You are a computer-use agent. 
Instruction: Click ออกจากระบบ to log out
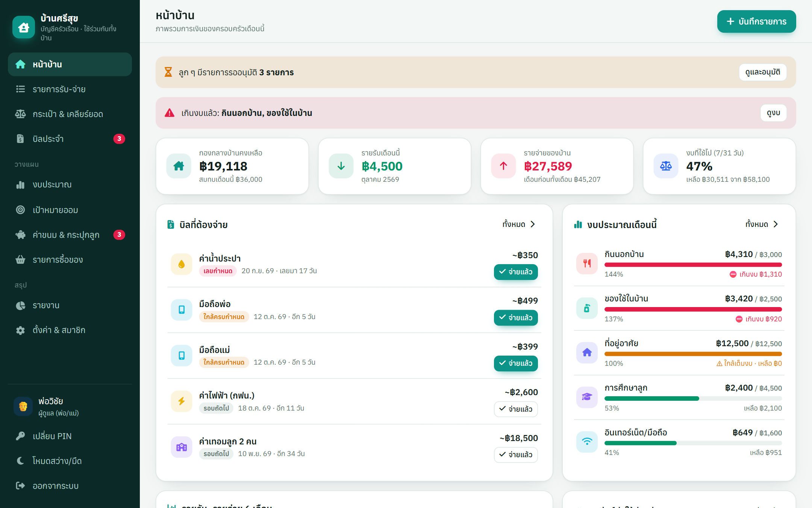click(70, 486)
